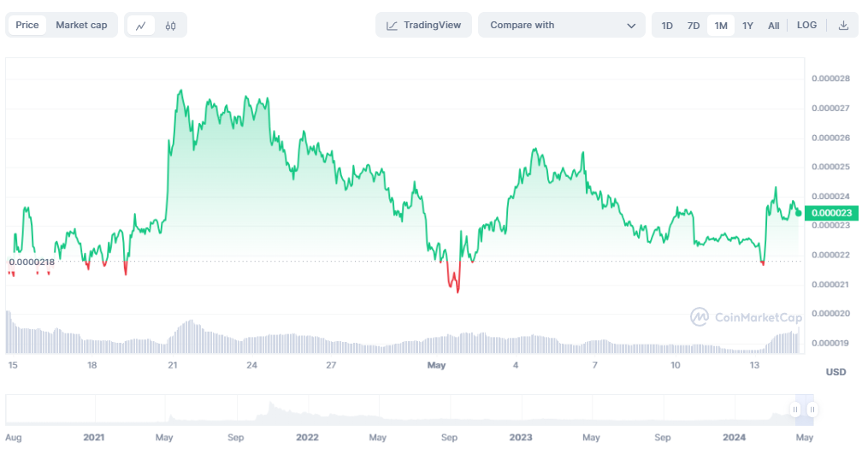This screenshot has height=454, width=868.
Task: Click the download chart icon
Action: pyautogui.click(x=843, y=26)
